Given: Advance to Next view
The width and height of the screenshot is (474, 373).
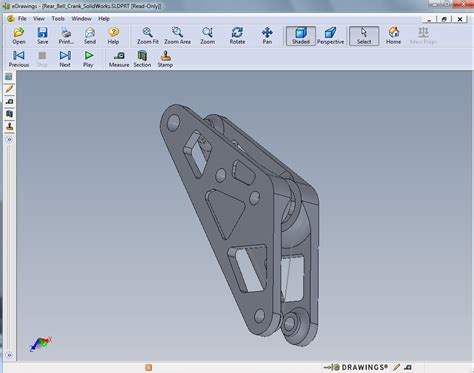Looking at the screenshot, I should click(x=65, y=59).
